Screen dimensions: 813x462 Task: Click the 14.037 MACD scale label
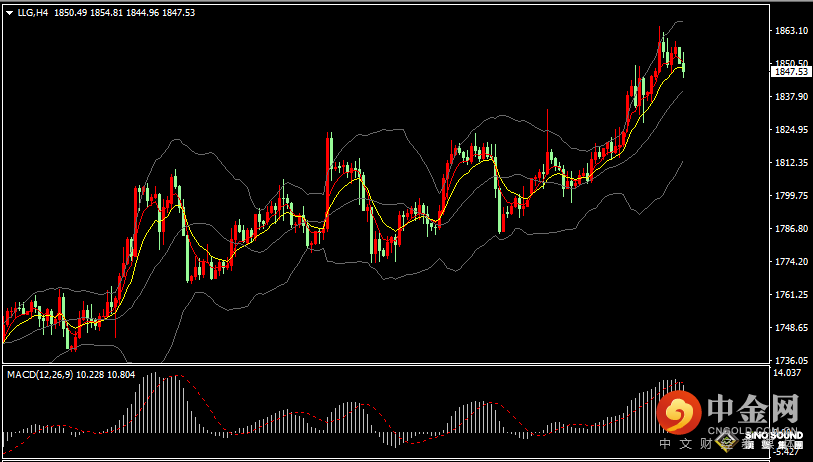(788, 373)
